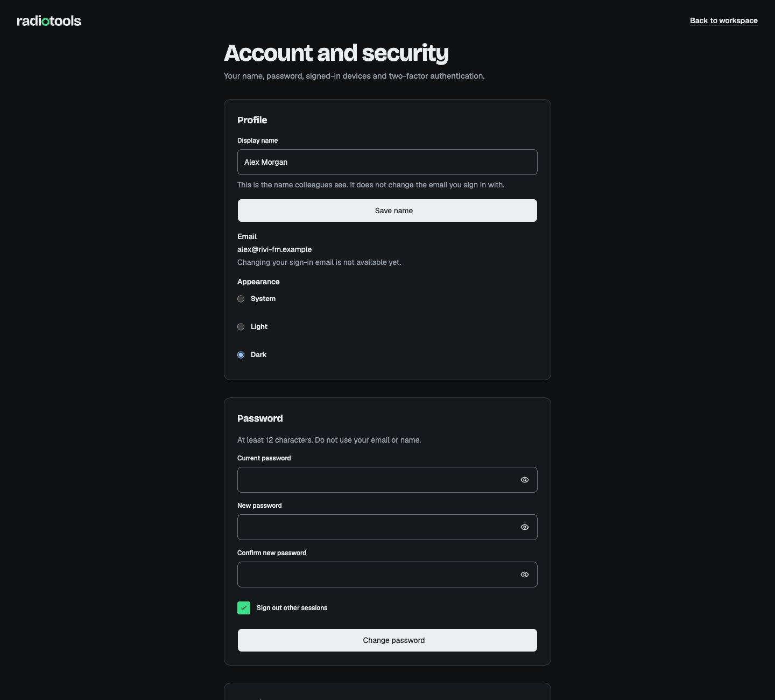Image resolution: width=775 pixels, height=700 pixels.
Task: Click the Profile section heading
Action: click(252, 120)
